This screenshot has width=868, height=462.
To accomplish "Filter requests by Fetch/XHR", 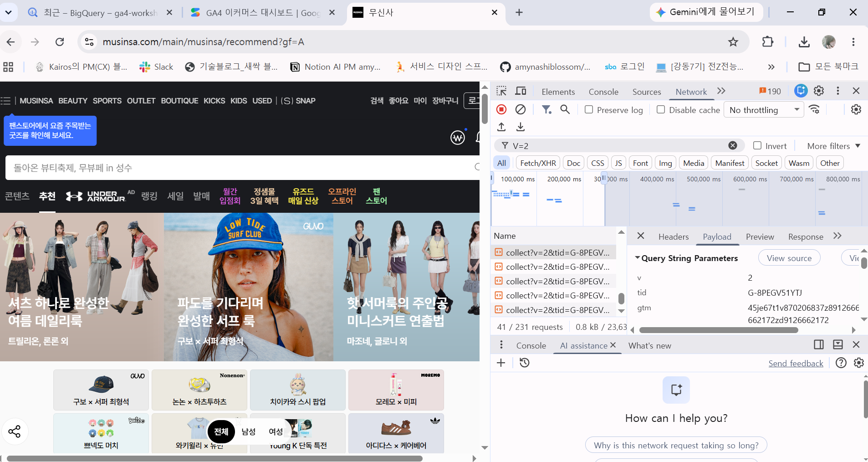I will click(538, 163).
